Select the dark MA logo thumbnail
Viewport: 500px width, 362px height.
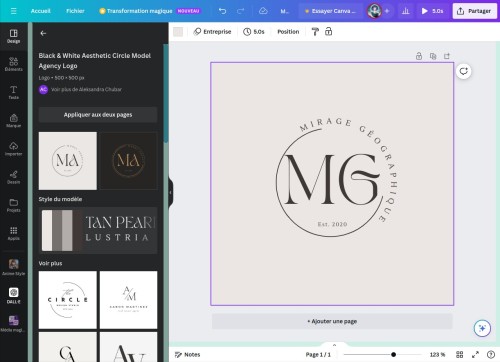(x=129, y=161)
